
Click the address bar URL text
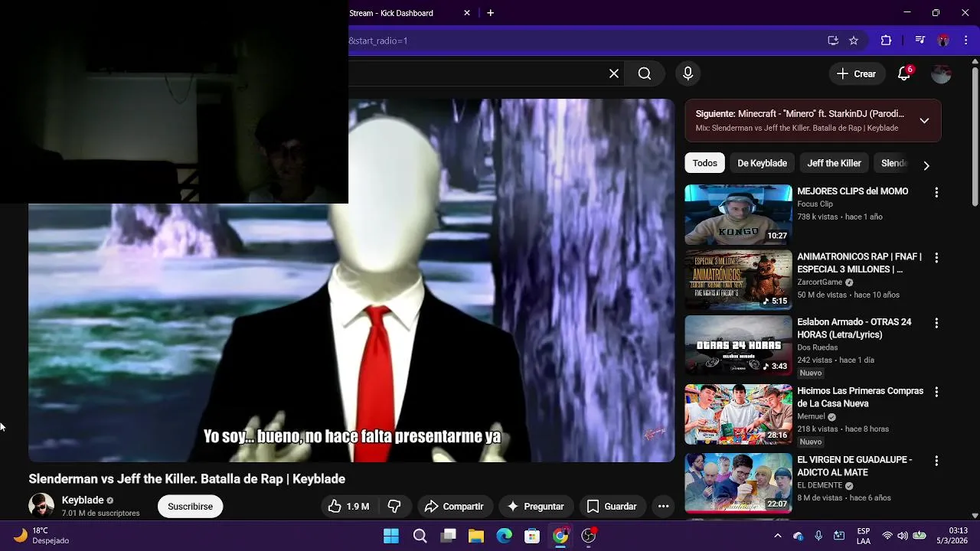click(x=378, y=41)
